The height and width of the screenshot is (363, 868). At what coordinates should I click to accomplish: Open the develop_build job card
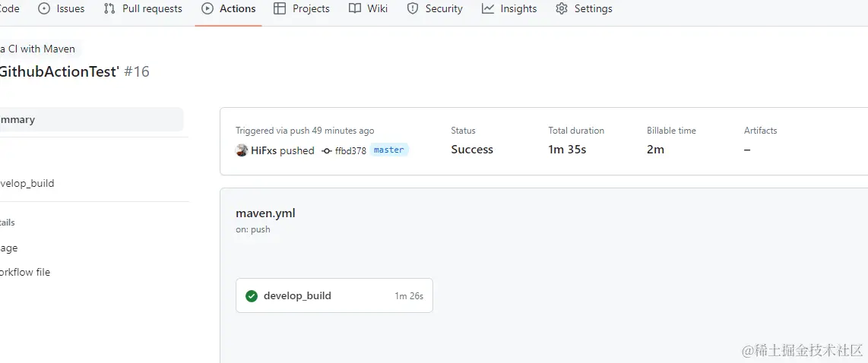coord(334,295)
